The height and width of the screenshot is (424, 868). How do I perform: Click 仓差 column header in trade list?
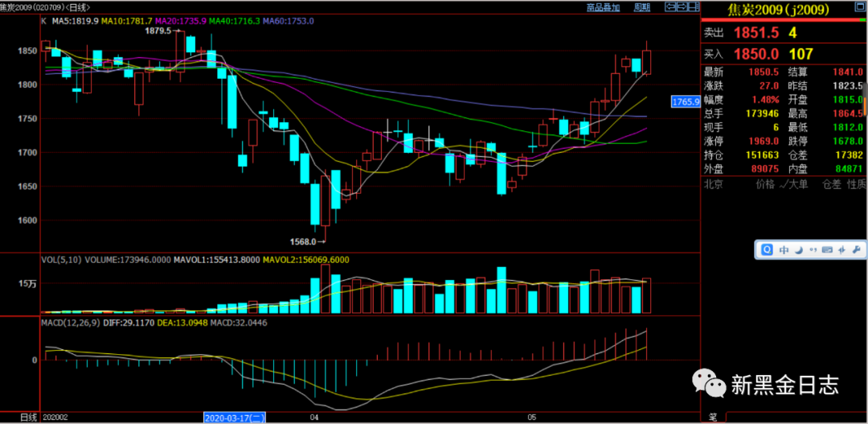[x=832, y=184]
